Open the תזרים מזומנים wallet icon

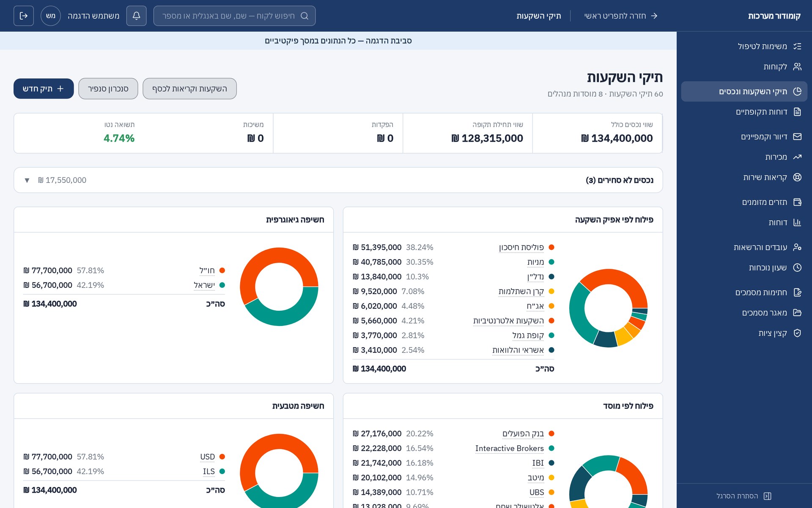pyautogui.click(x=797, y=202)
